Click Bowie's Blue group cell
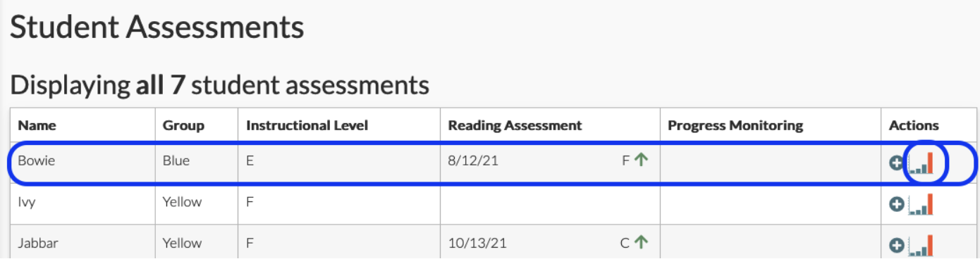 click(197, 160)
